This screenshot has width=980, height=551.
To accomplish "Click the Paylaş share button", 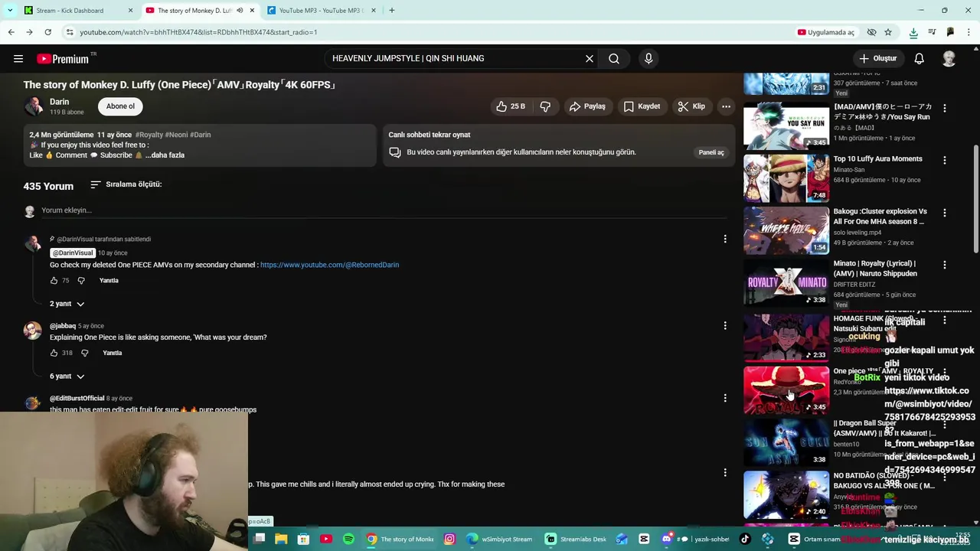I will pos(587,106).
